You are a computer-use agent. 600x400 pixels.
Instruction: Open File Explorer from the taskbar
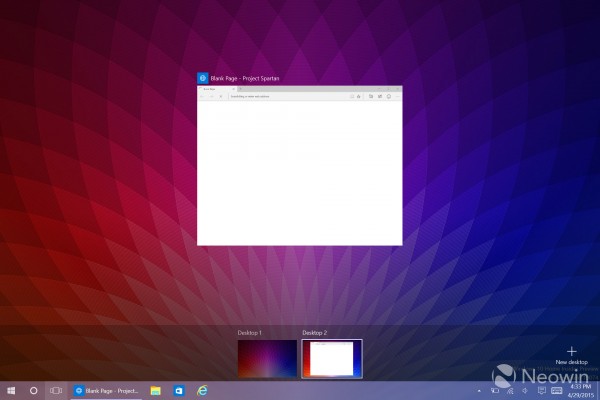pyautogui.click(x=156, y=389)
